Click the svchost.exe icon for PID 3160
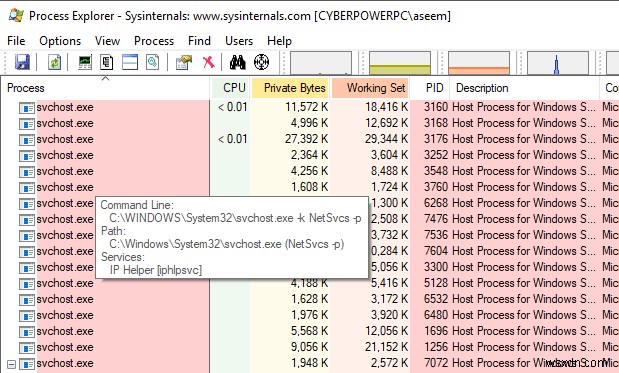The width and height of the screenshot is (619, 373). coord(27,108)
